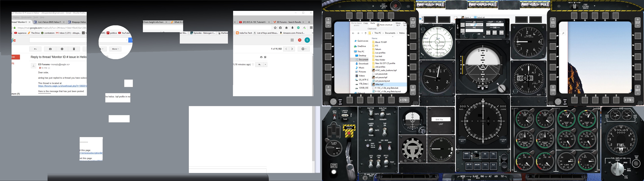Viewport: 644px width, 181px height.
Task: Toggle the IFFCC ON switch
Action: (x=386, y=162)
